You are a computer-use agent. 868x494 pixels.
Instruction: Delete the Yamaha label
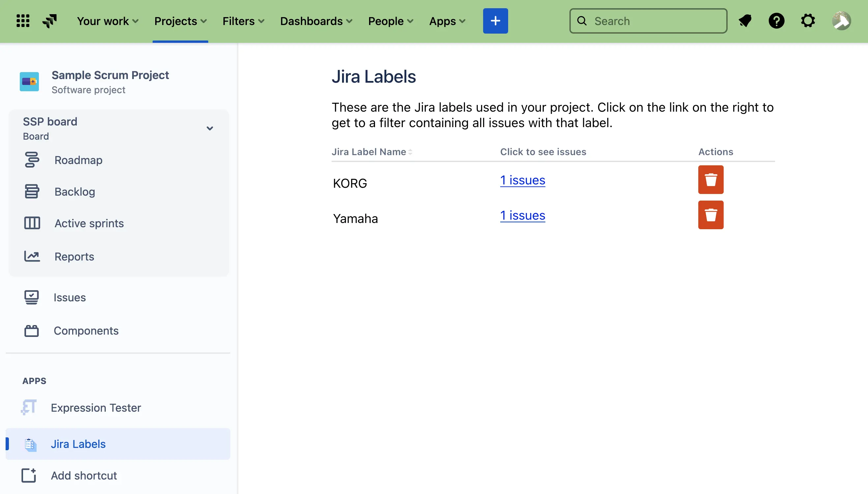click(x=711, y=215)
